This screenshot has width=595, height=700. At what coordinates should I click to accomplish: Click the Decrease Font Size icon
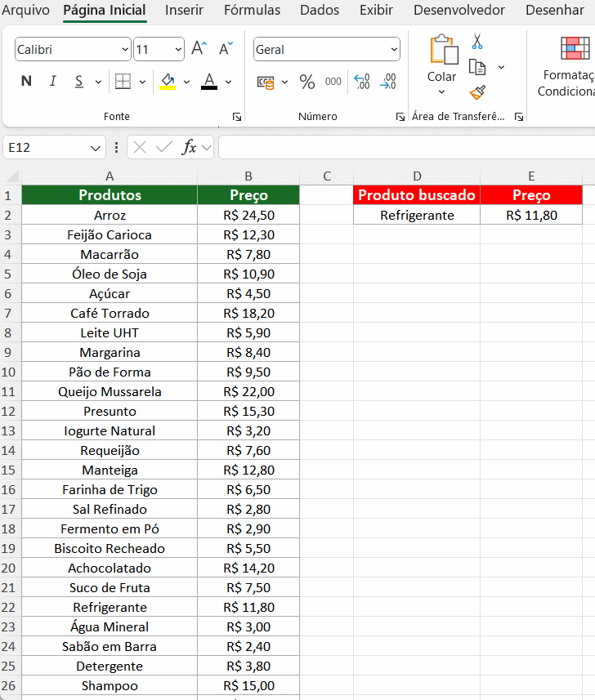(226, 48)
